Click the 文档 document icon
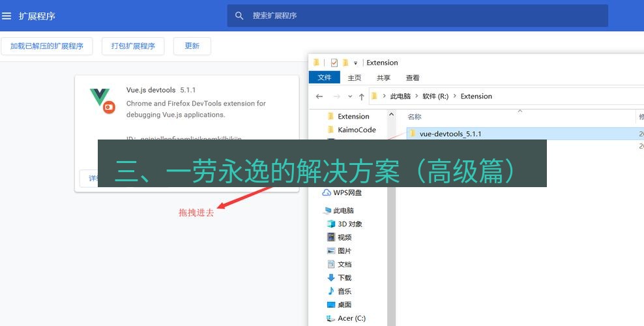Image resolution: width=644 pixels, height=326 pixels. pyautogui.click(x=331, y=264)
